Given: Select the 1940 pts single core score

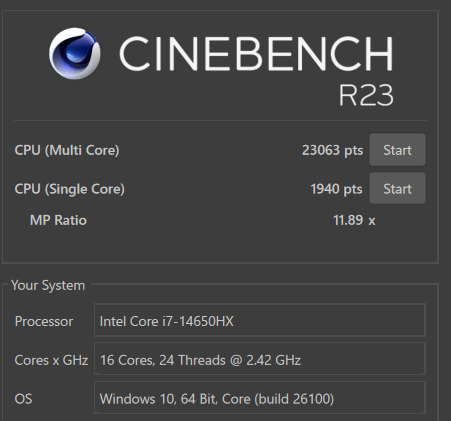Looking at the screenshot, I should (x=336, y=189).
